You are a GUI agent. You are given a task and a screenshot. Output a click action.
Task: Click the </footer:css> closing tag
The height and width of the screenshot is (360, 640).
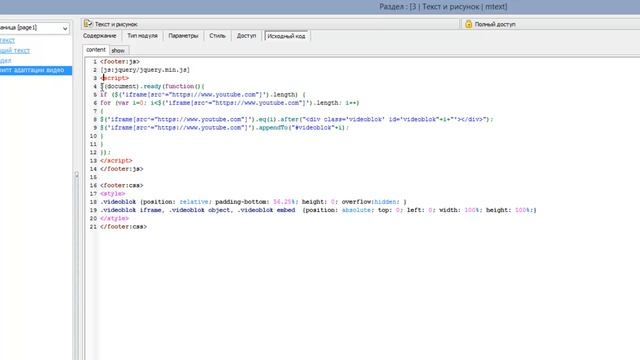tap(123, 227)
